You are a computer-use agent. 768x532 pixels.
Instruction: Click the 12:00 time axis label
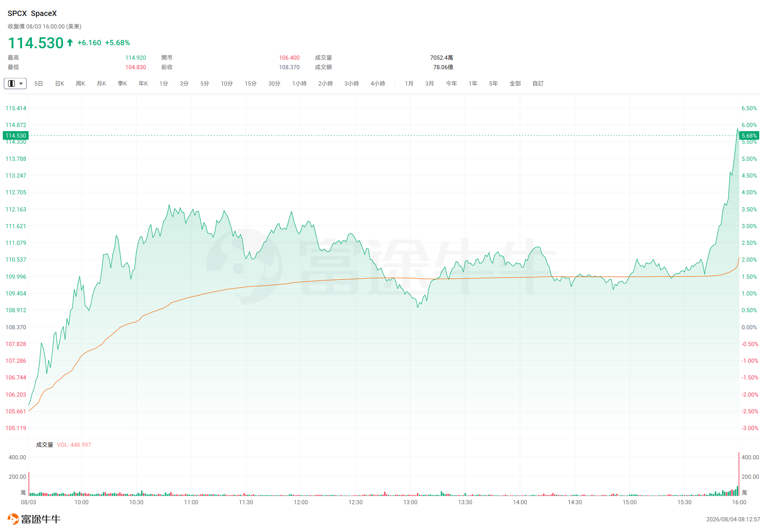point(301,502)
